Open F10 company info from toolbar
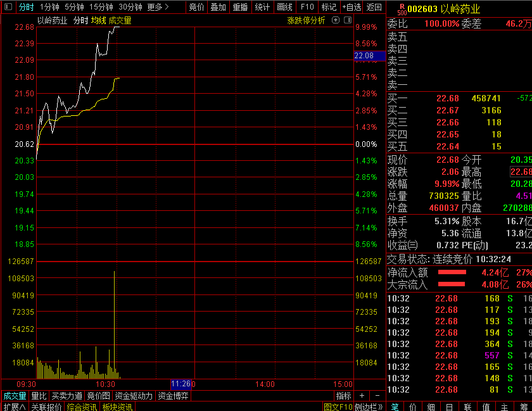Image resolution: width=532 pixels, height=411 pixels. pyautogui.click(x=307, y=7)
